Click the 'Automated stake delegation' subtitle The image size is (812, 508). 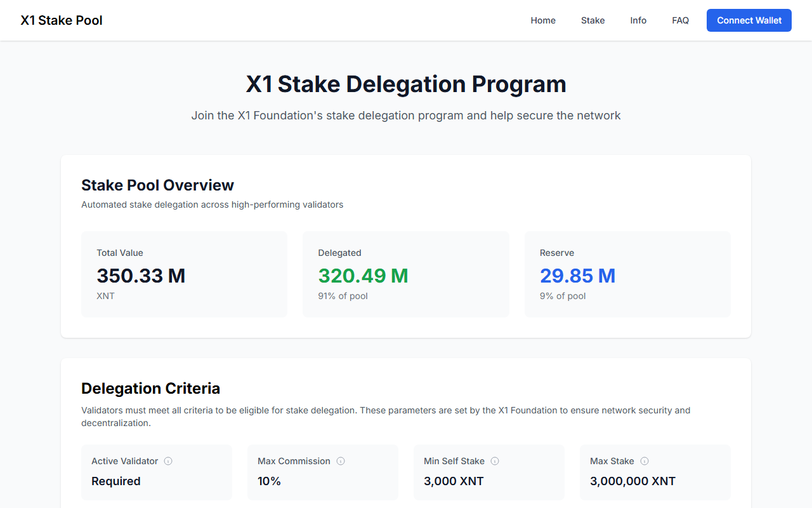pyautogui.click(x=212, y=204)
